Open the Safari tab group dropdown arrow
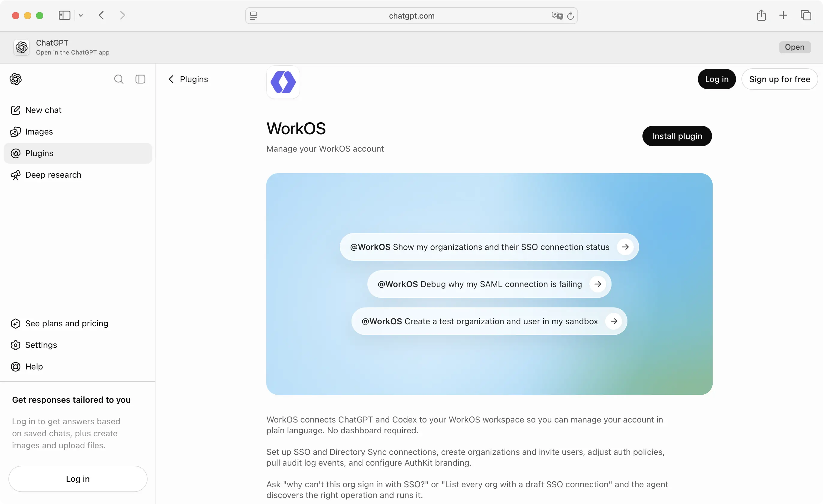The width and height of the screenshot is (823, 504). 80,15
